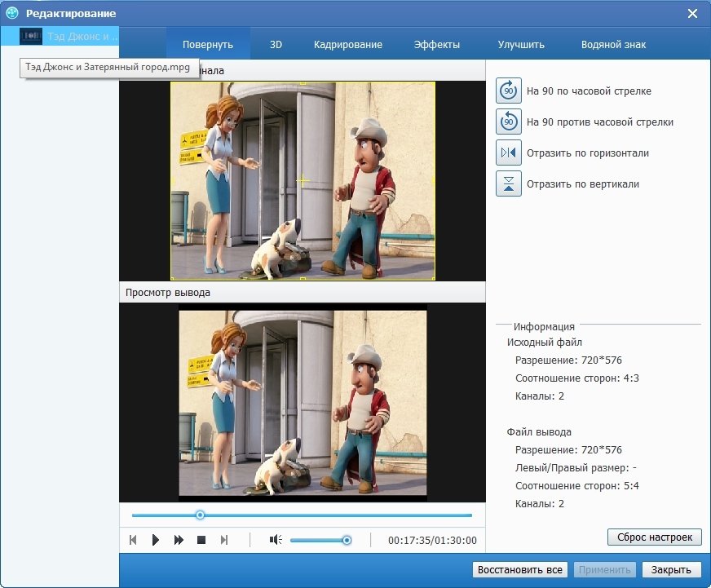Click the Файл вывода heading
The image size is (711, 588).
539,432
